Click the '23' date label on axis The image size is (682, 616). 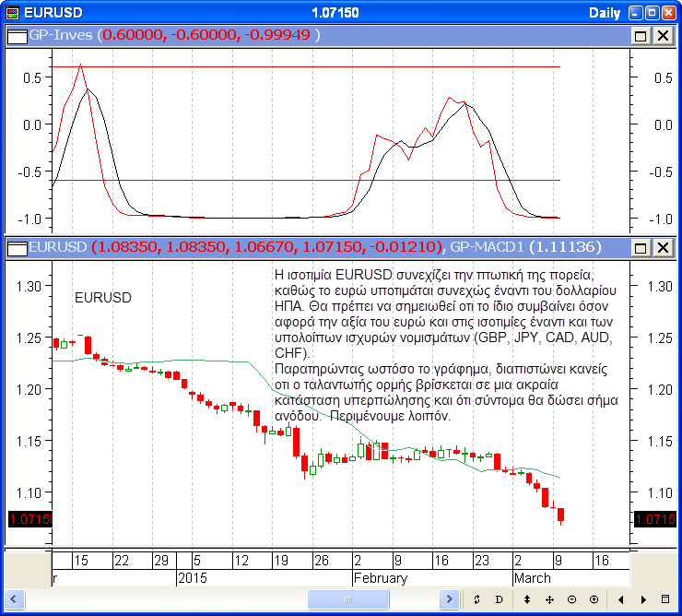tap(482, 561)
